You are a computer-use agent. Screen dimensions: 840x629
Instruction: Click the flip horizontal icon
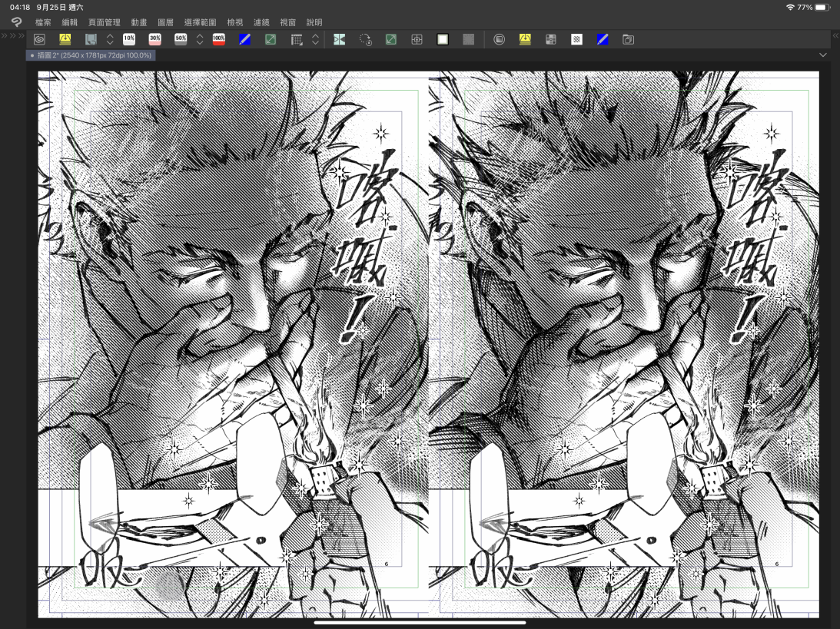[x=339, y=40]
